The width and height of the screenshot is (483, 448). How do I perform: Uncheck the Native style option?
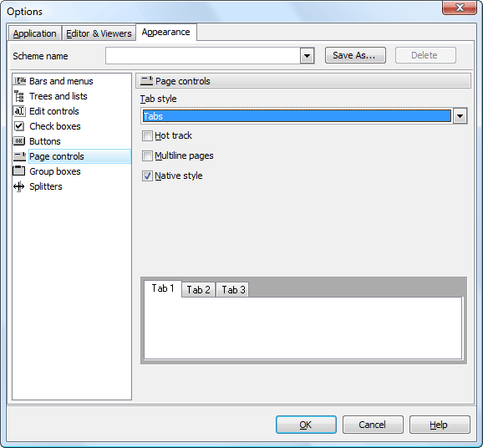tap(147, 176)
